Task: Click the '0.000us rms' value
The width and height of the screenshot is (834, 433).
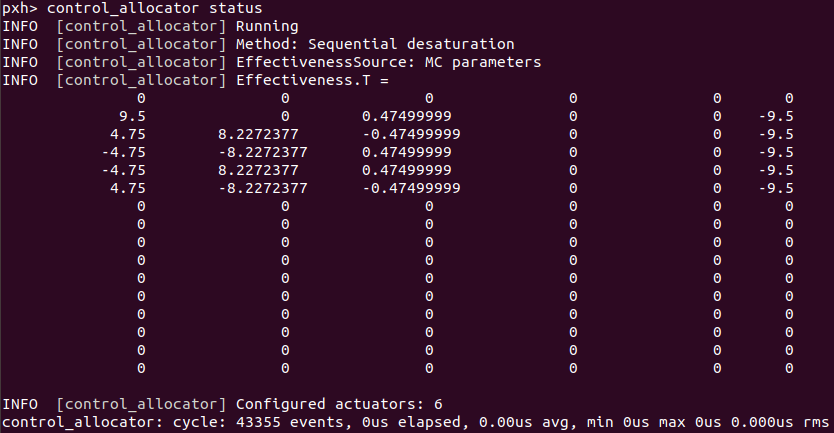Action: (x=780, y=422)
